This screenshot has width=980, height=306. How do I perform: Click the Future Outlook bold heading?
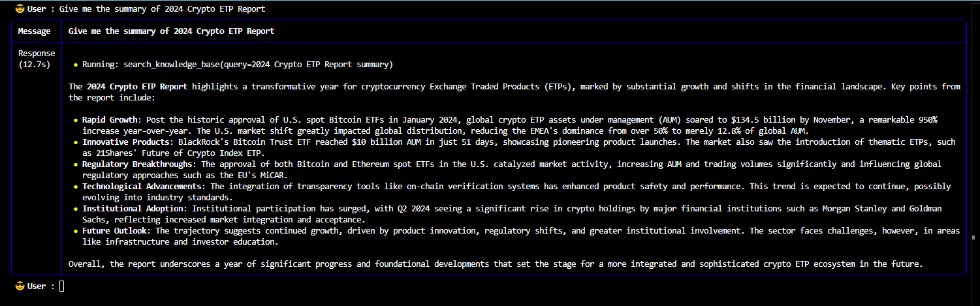[116, 231]
